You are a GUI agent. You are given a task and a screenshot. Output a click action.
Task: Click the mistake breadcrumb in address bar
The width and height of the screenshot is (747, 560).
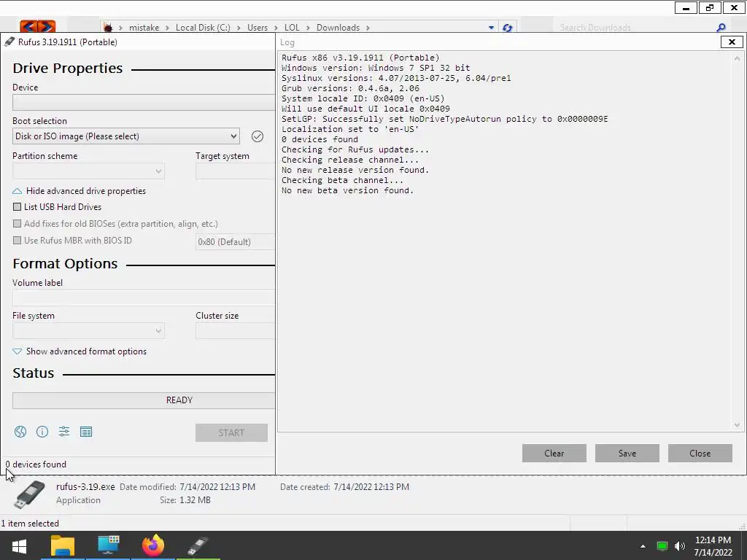click(x=144, y=28)
